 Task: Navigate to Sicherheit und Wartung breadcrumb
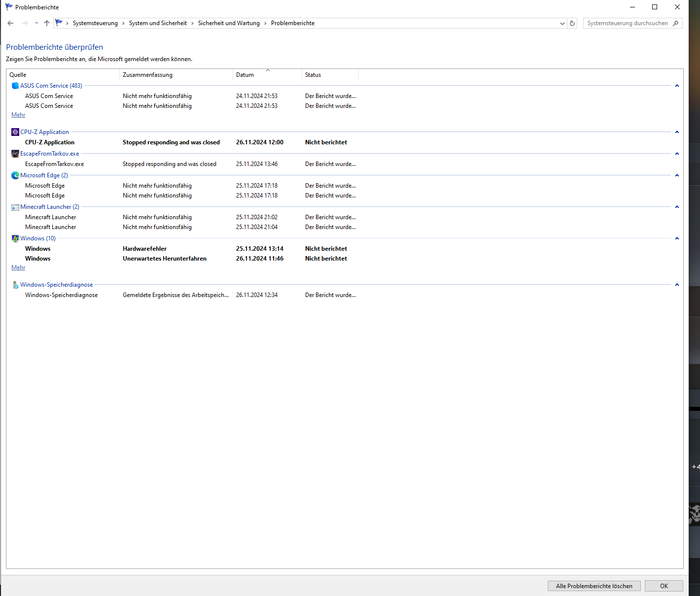click(x=229, y=23)
